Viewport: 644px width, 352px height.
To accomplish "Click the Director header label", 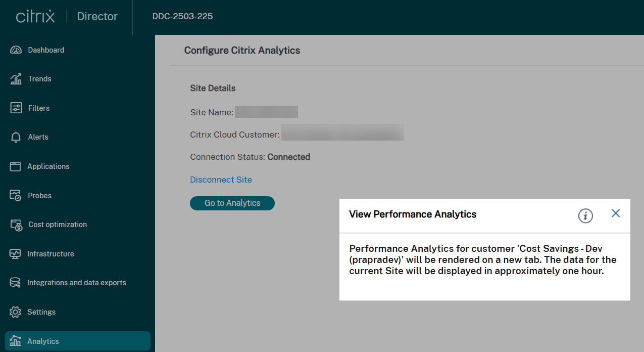I will point(97,16).
